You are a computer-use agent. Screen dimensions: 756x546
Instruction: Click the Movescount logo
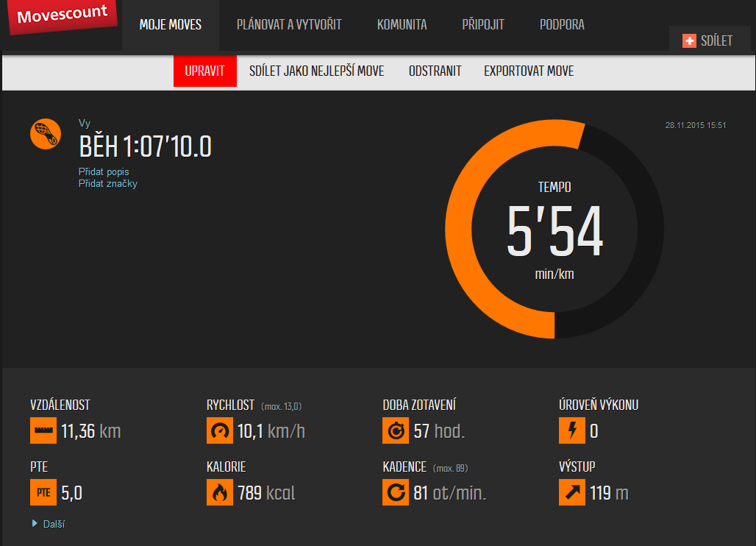[62, 15]
